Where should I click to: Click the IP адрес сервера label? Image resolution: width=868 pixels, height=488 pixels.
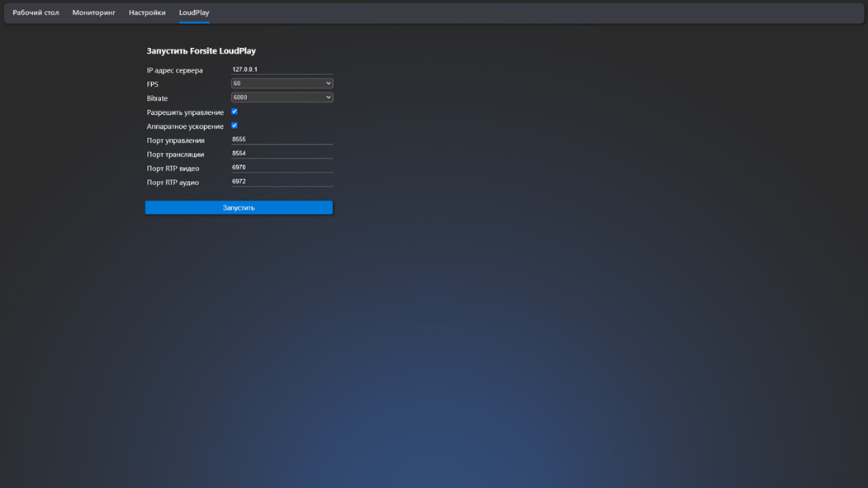(174, 70)
